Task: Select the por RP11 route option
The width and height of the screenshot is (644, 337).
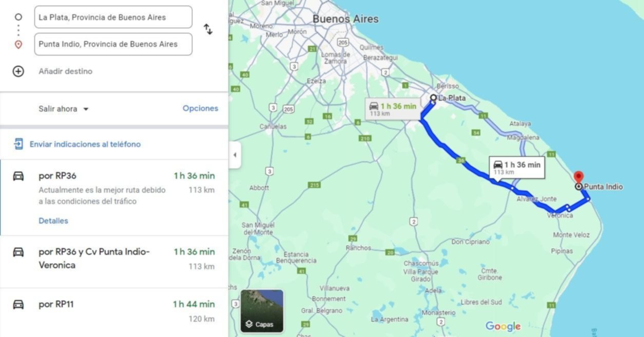Action: pos(114,312)
